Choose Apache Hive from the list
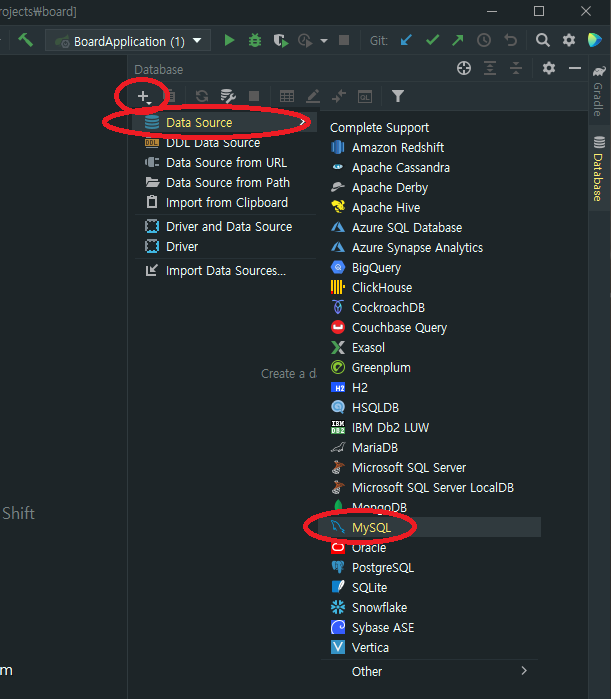 [431, 208]
